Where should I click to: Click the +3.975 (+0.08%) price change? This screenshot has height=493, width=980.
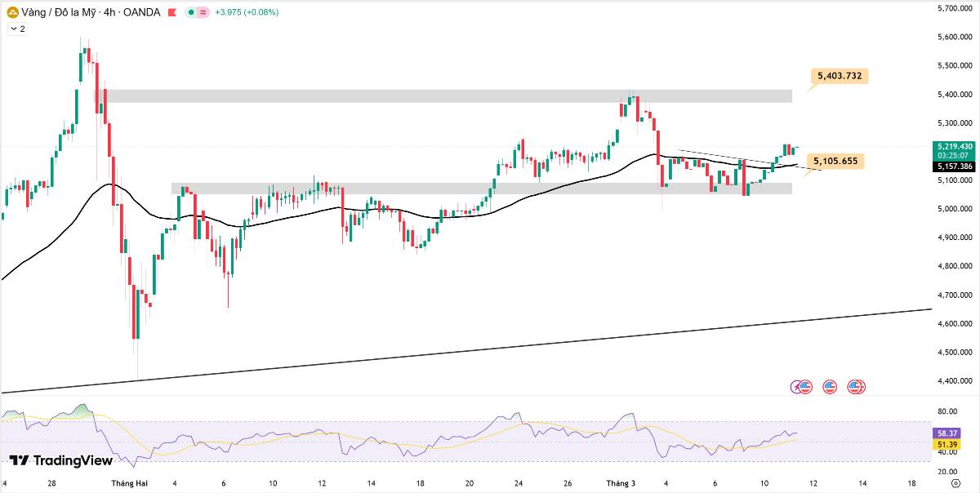246,12
